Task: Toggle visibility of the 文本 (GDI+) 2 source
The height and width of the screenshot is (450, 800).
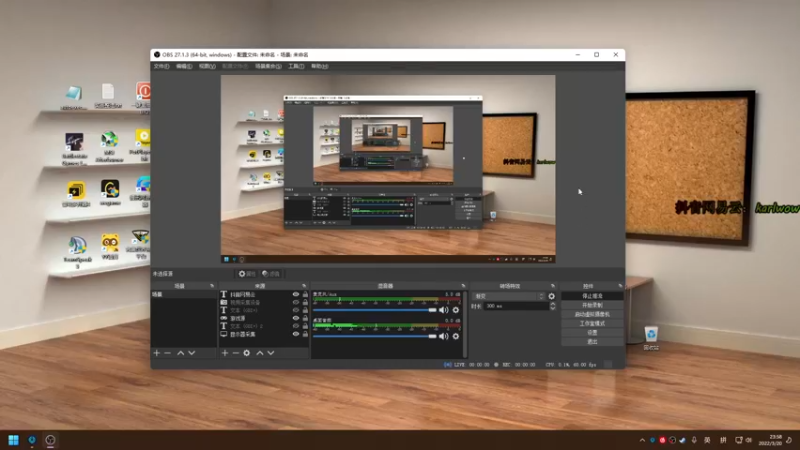Action: coord(295,326)
